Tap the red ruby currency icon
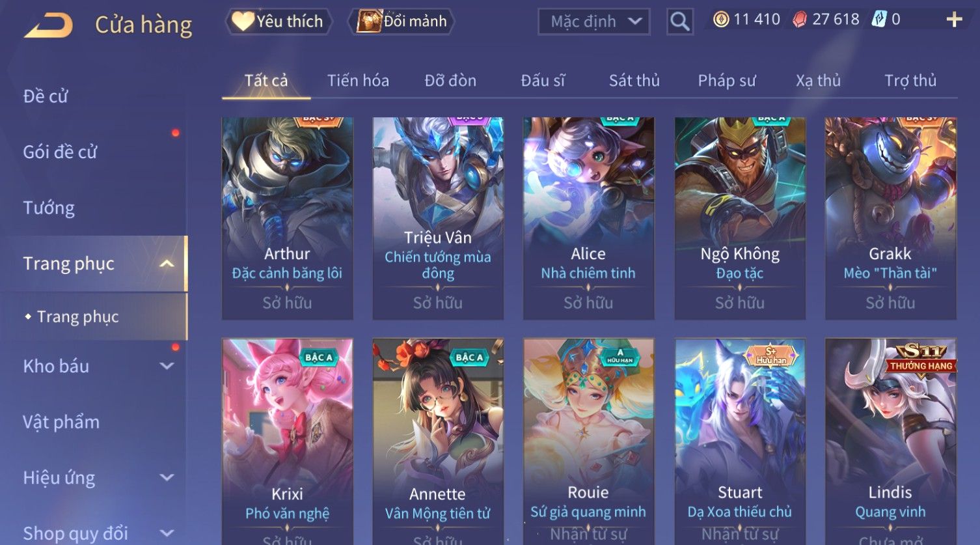 tap(800, 20)
